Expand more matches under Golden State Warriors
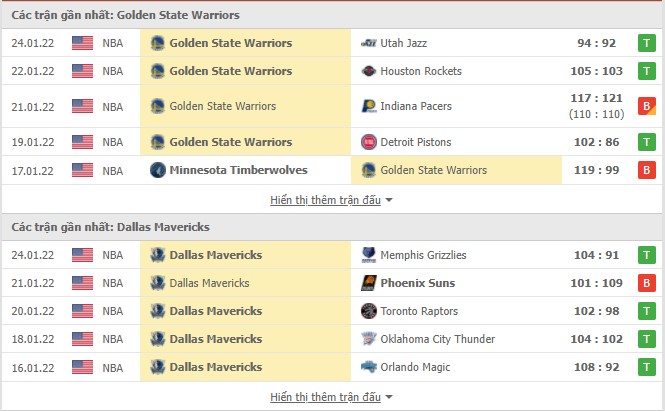The height and width of the screenshot is (411, 665). click(331, 200)
